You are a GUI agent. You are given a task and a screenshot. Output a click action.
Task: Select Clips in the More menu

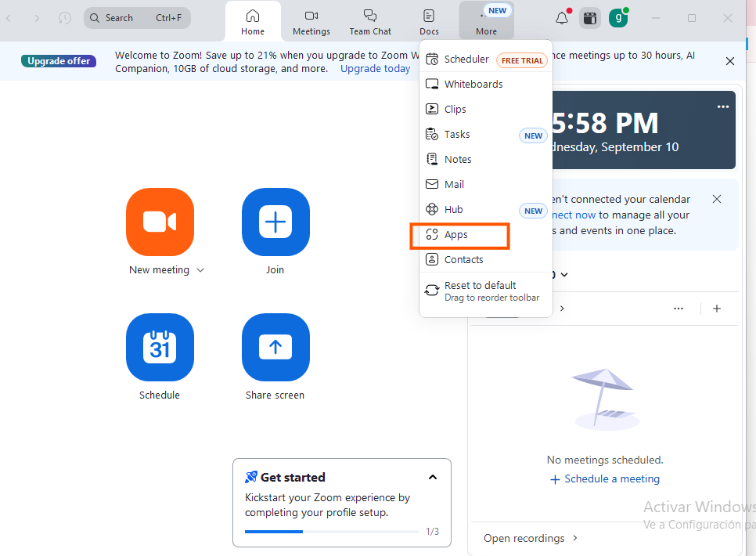[x=486, y=109]
